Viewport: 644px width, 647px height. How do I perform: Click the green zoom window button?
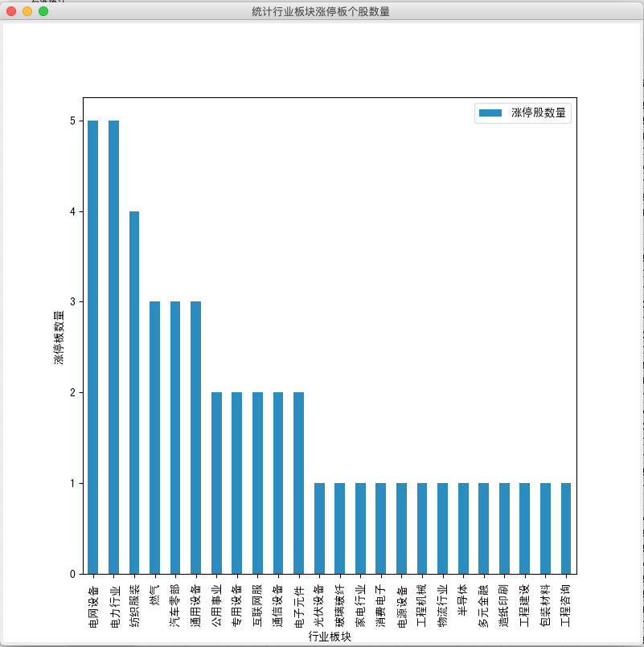[x=43, y=11]
